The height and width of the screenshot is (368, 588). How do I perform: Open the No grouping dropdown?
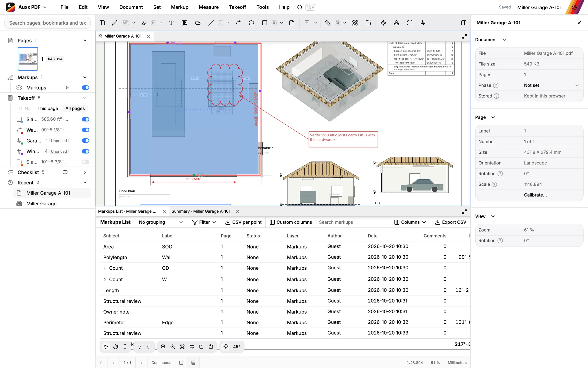tap(161, 222)
